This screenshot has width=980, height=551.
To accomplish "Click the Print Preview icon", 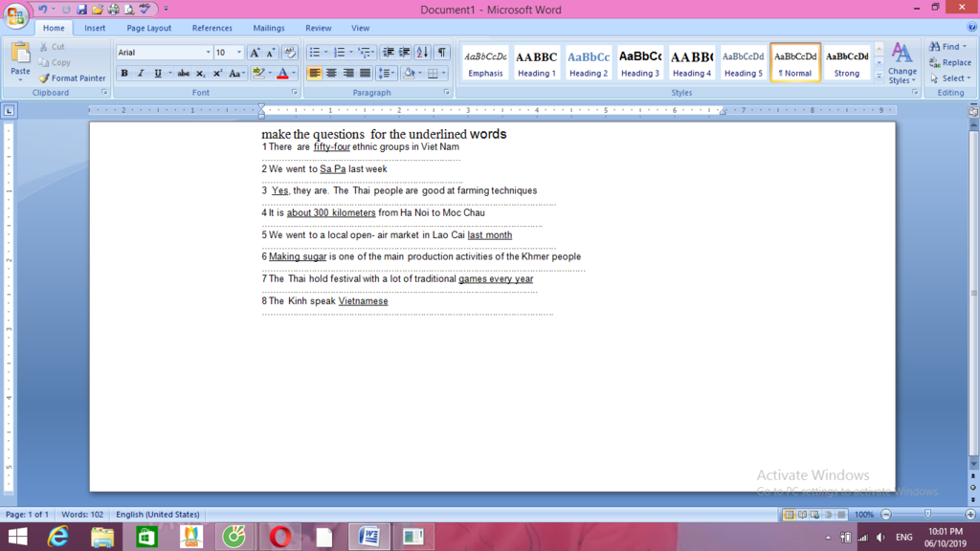I will click(x=129, y=10).
